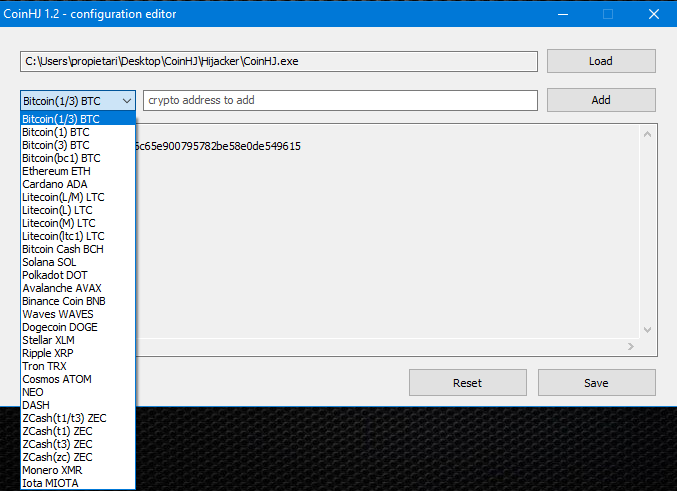
Task: Select Avalanche AVAX option
Action: 78,288
